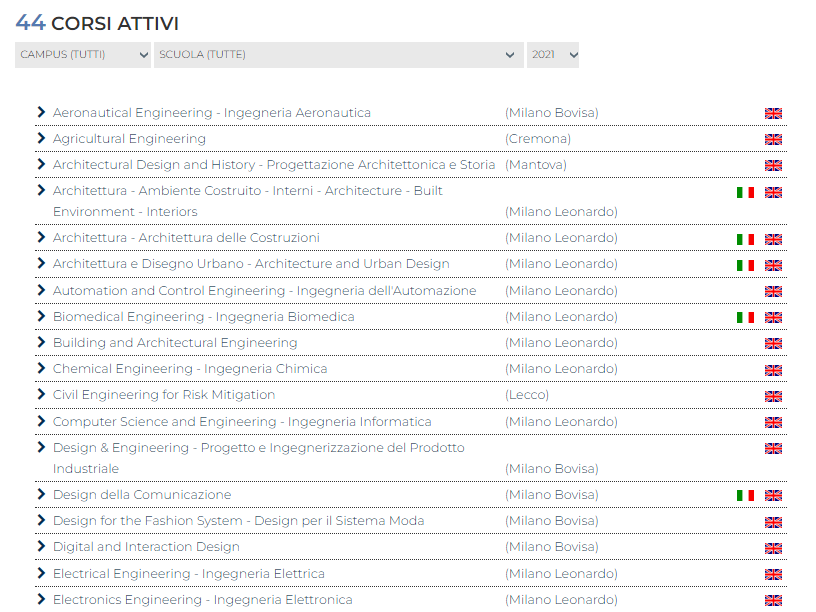The height and width of the screenshot is (612, 816).
Task: Click Italian flag for Biomedical Engineering
Action: pyautogui.click(x=745, y=317)
